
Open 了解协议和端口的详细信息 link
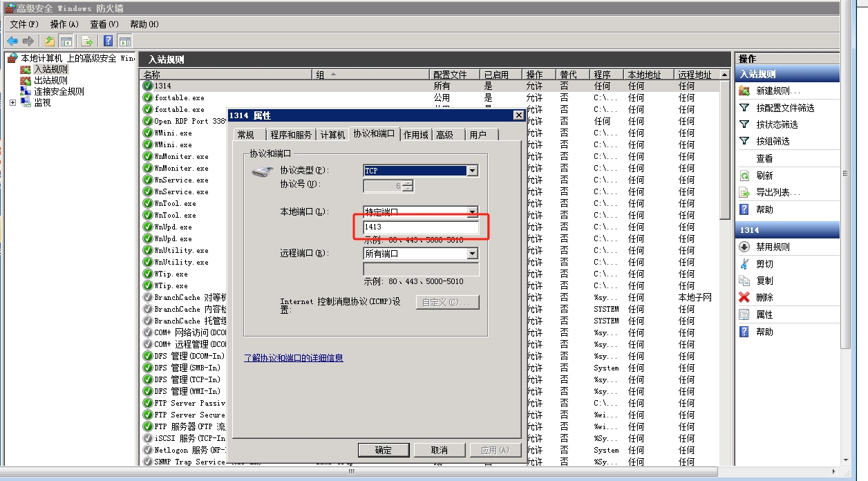point(294,358)
